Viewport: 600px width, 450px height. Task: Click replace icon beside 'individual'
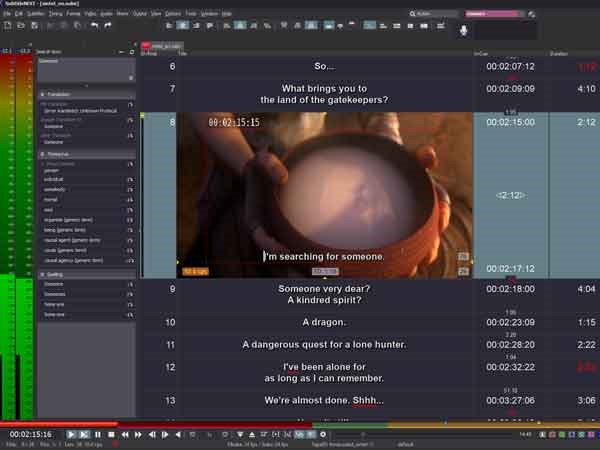pyautogui.click(x=130, y=180)
